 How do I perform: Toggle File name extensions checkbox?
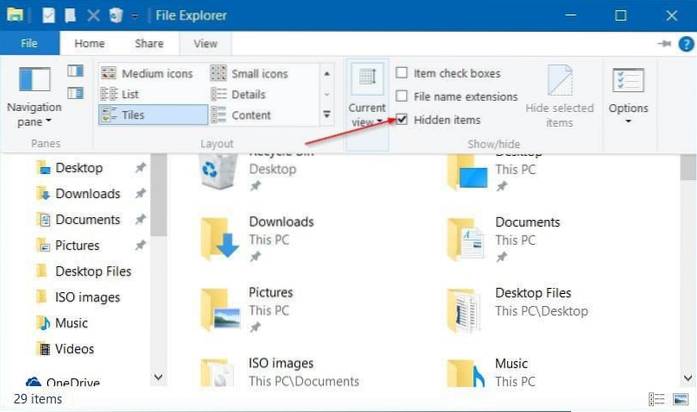(402, 96)
